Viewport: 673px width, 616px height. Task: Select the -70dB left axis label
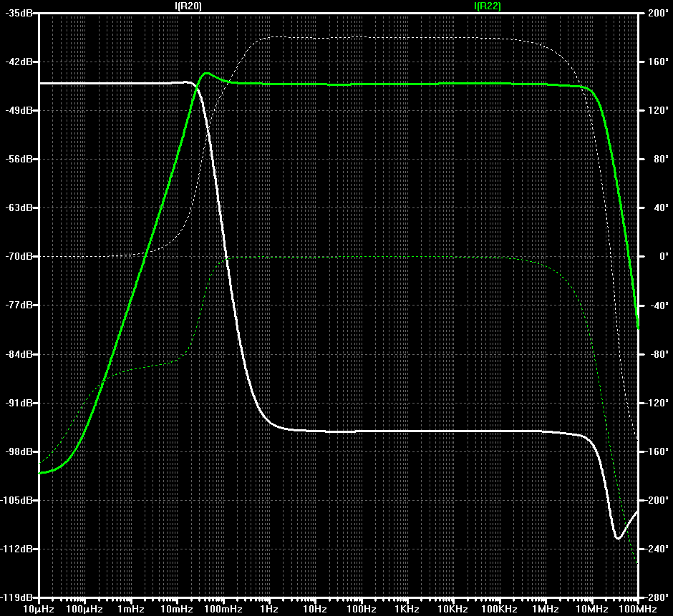[19, 257]
